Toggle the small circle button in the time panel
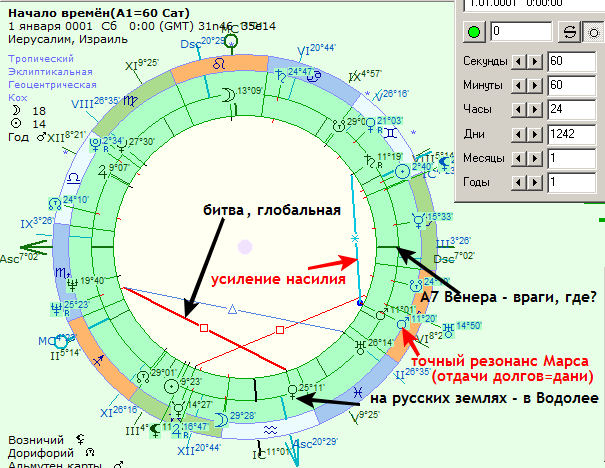605x468 pixels. pyautogui.click(x=593, y=32)
